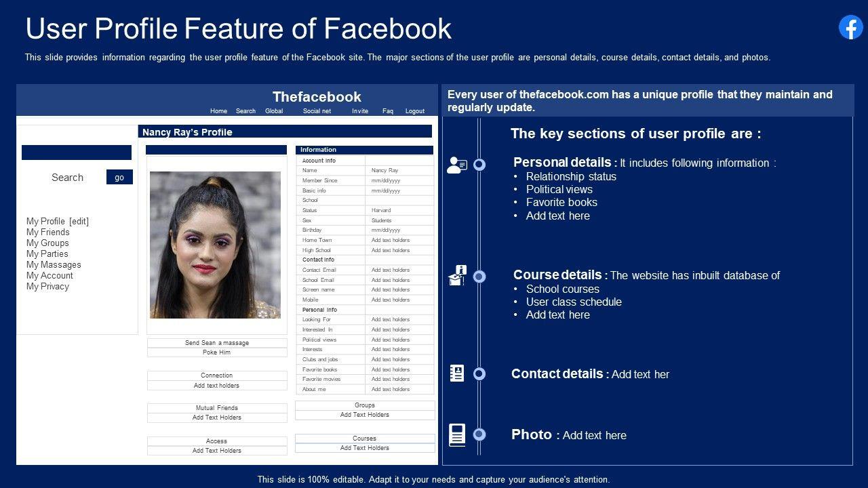Viewport: 868px width, 488px height.
Task: Open Search in the Thefacebook top navigation
Action: pyautogui.click(x=245, y=111)
